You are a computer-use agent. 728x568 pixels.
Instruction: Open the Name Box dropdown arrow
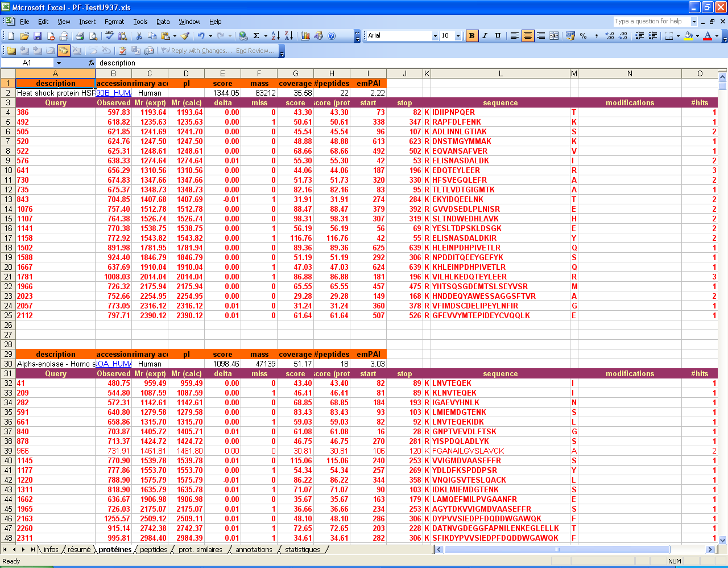click(x=58, y=63)
